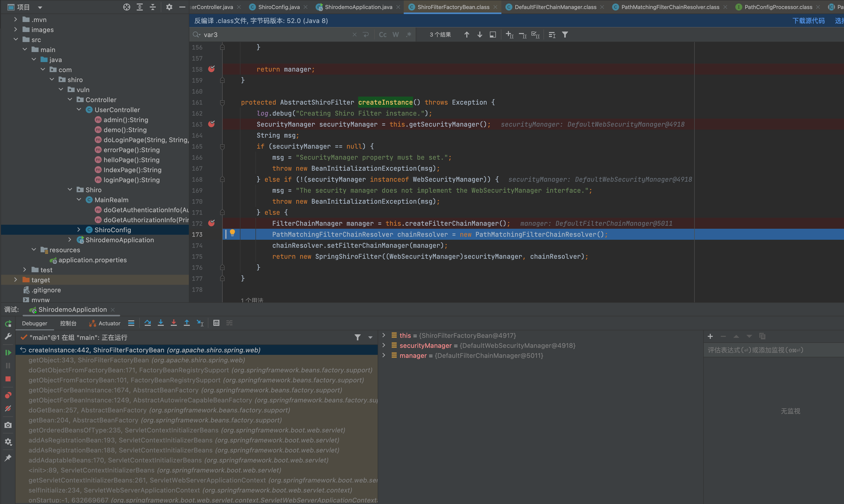Toggle breakpoint on line 172
844x504 pixels.
[x=211, y=223]
